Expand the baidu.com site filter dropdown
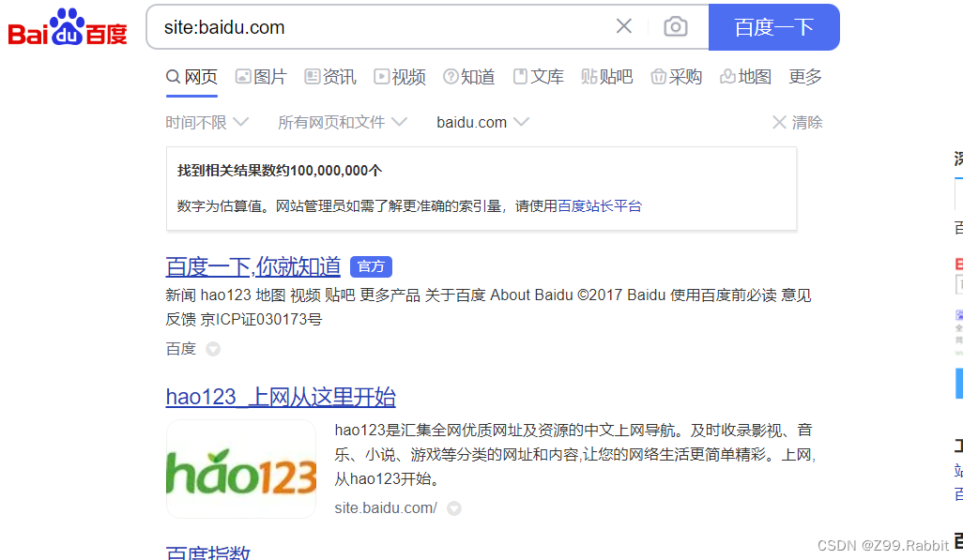Screen dimensions: 963x560 point(482,122)
